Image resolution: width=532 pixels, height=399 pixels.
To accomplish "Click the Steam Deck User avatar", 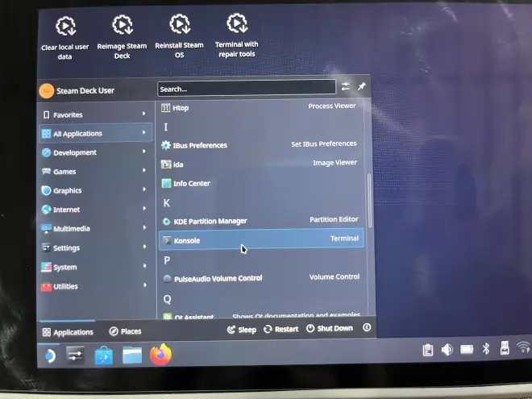I will tap(47, 91).
